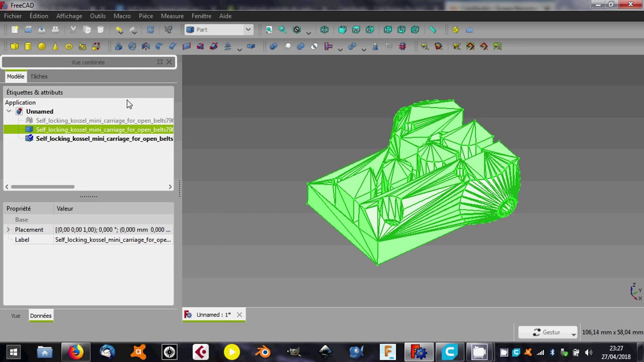This screenshot has width=644, height=362.
Task: Open Blender from the taskbar
Action: [x=262, y=352]
